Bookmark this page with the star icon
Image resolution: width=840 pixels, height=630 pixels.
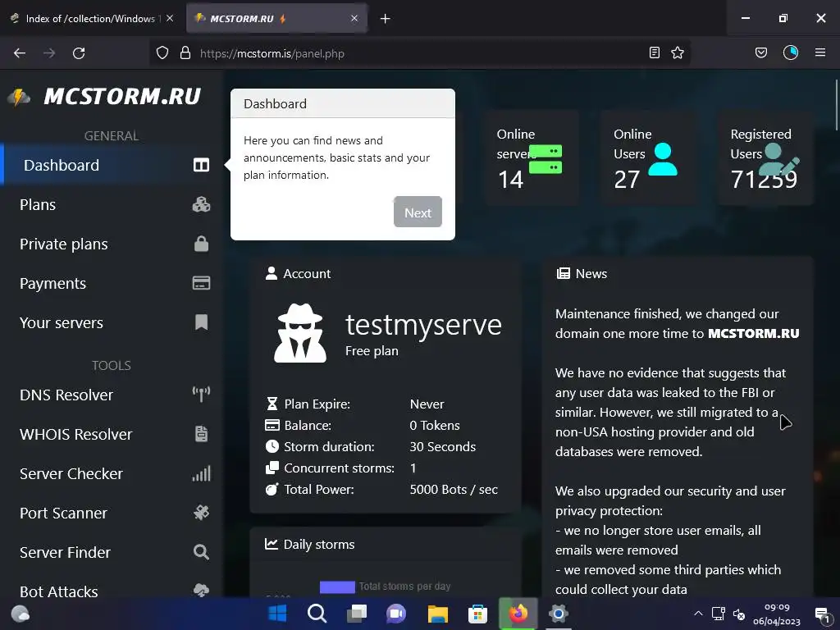[677, 53]
